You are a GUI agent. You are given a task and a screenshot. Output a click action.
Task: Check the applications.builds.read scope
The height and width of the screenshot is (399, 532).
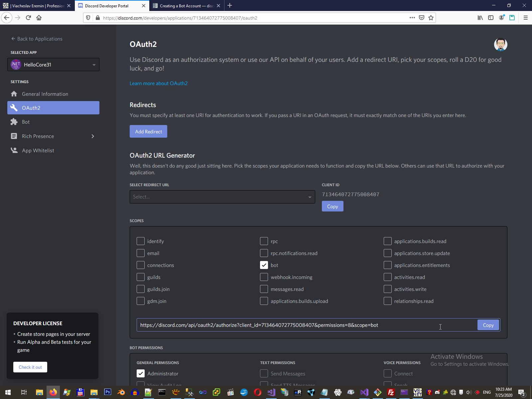pyautogui.click(x=388, y=241)
